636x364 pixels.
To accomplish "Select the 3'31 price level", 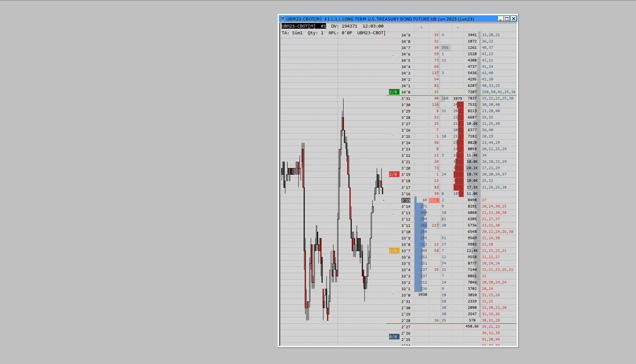I will [406, 99].
